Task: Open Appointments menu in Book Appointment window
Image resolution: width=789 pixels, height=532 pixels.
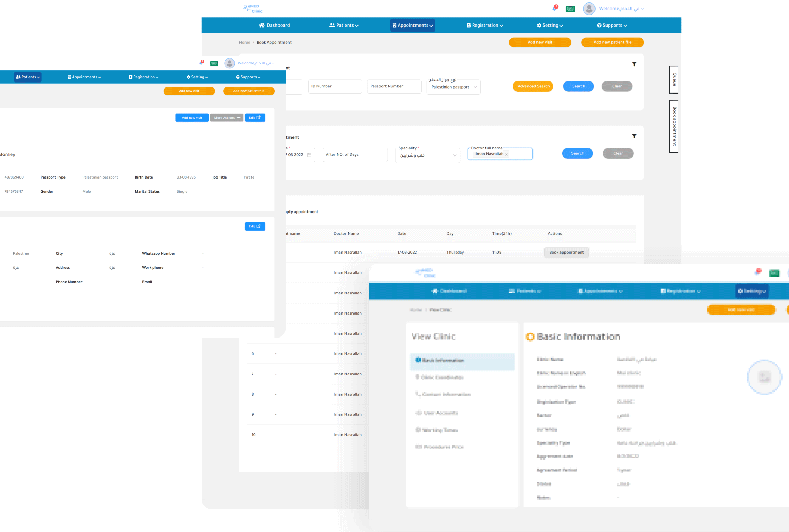Action: [412, 25]
